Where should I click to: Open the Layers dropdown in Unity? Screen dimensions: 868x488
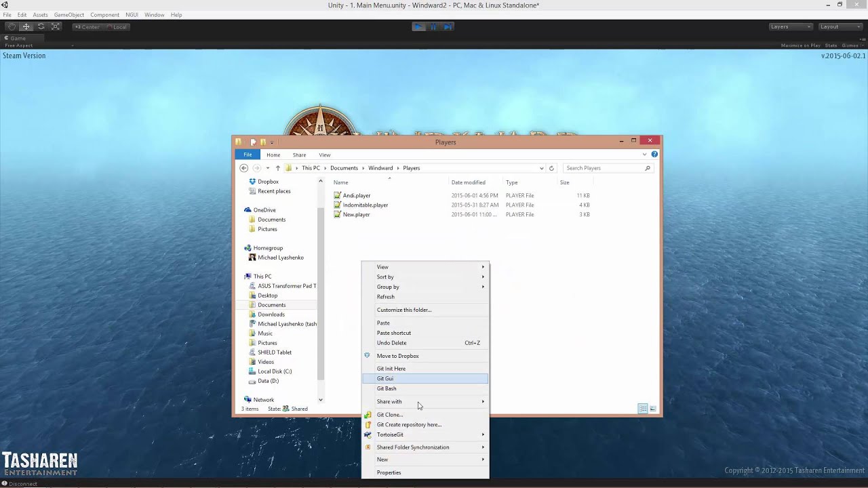[790, 26]
